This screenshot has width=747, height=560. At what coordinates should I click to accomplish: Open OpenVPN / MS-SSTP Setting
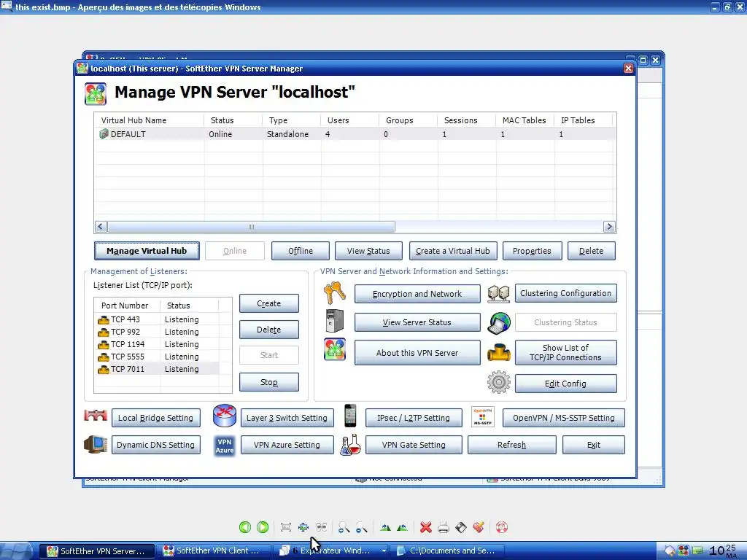click(x=564, y=418)
